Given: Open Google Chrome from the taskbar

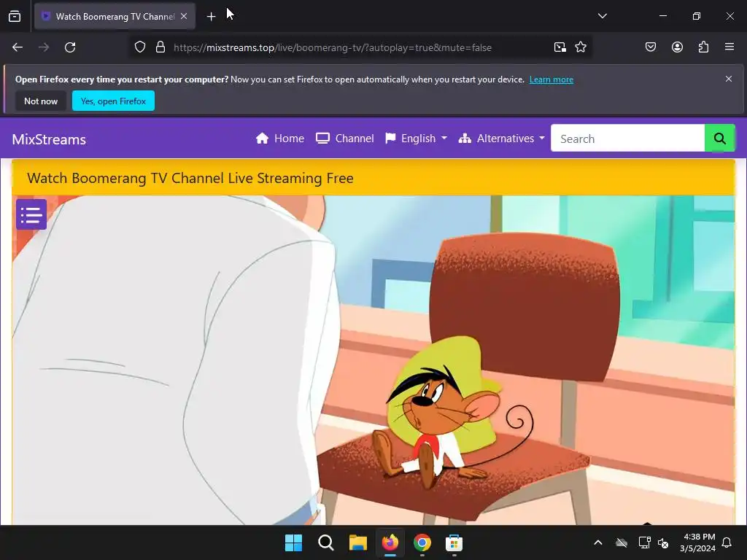Looking at the screenshot, I should (x=422, y=542).
